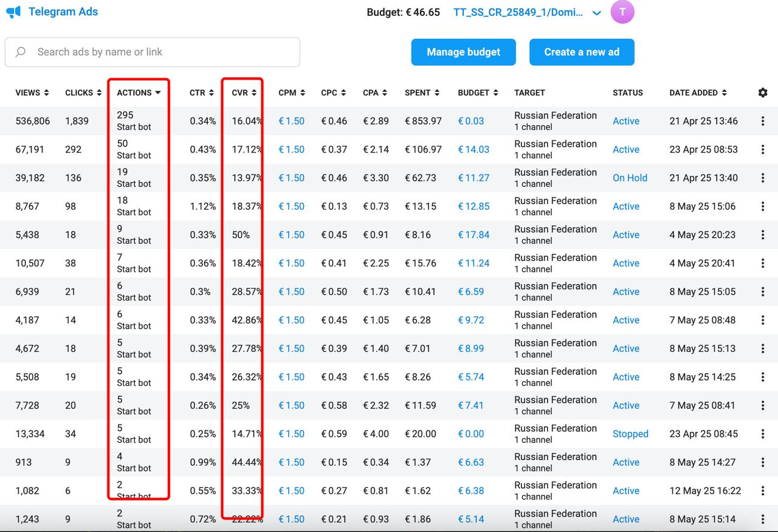Image resolution: width=778 pixels, height=532 pixels.
Task: Open the table column settings gear
Action: point(763,92)
